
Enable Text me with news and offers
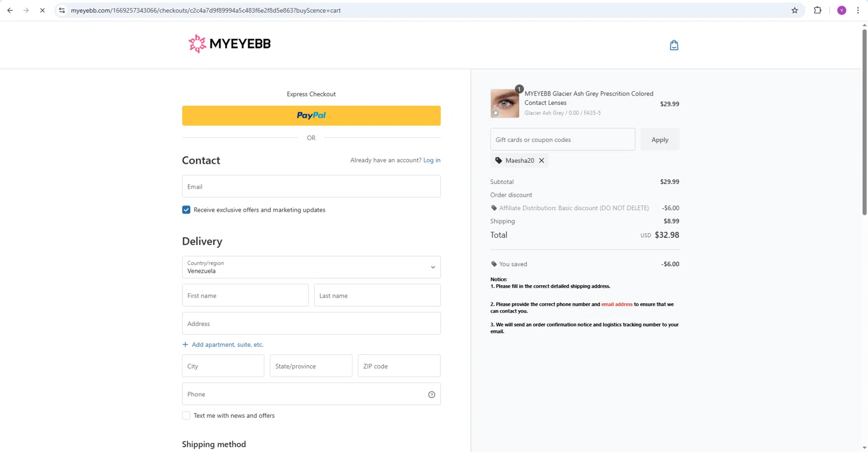pos(186,416)
